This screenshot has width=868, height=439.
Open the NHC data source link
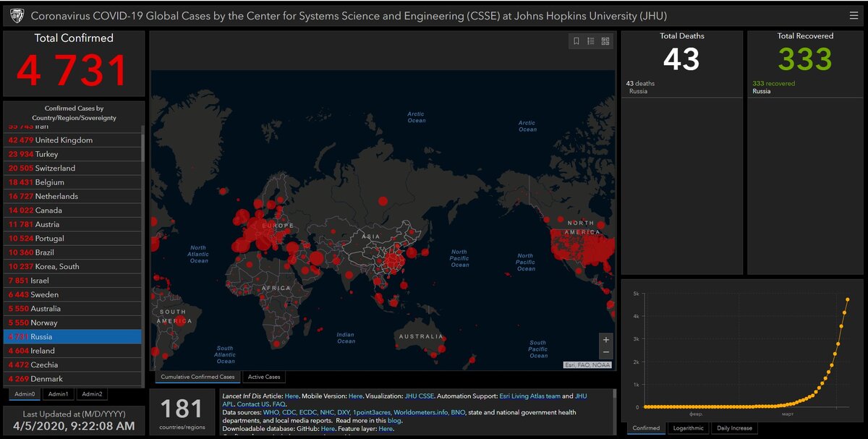[328, 412]
